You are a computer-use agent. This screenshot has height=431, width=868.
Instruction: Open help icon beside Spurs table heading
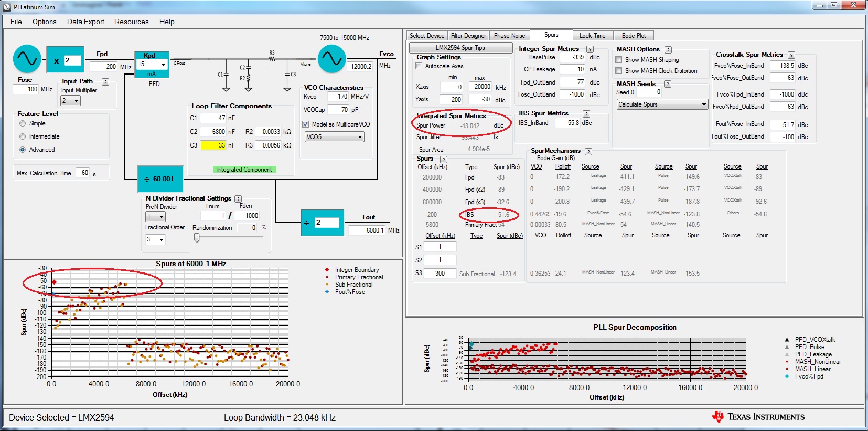pos(444,159)
